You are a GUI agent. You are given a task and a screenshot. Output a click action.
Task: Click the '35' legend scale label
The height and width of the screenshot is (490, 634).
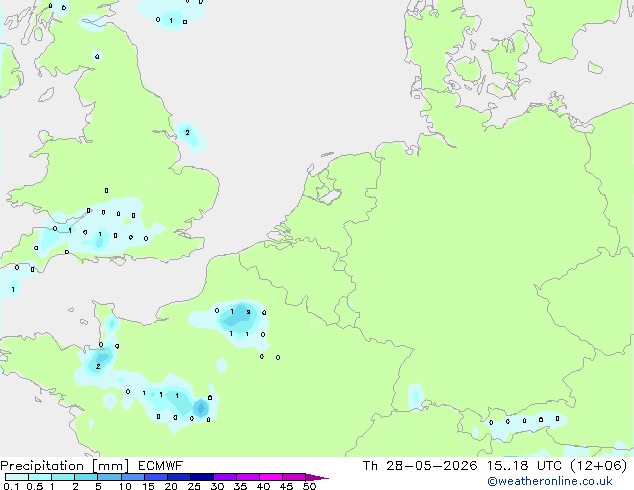(240, 486)
